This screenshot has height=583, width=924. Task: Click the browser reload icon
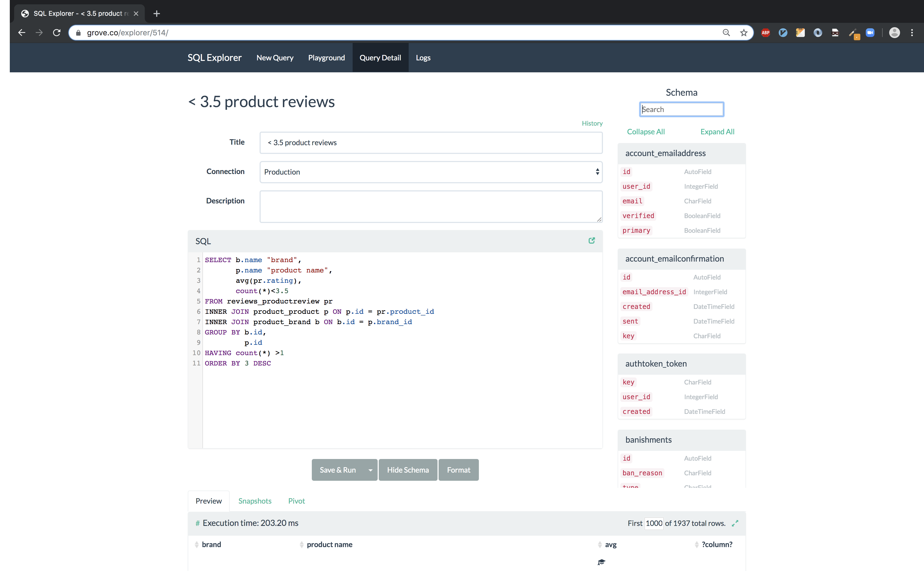point(57,33)
